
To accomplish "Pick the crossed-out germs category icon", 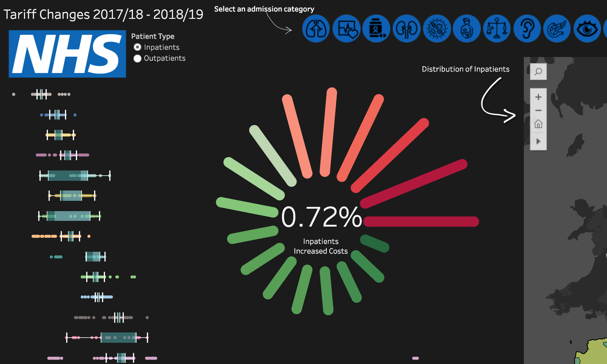I will click(437, 29).
